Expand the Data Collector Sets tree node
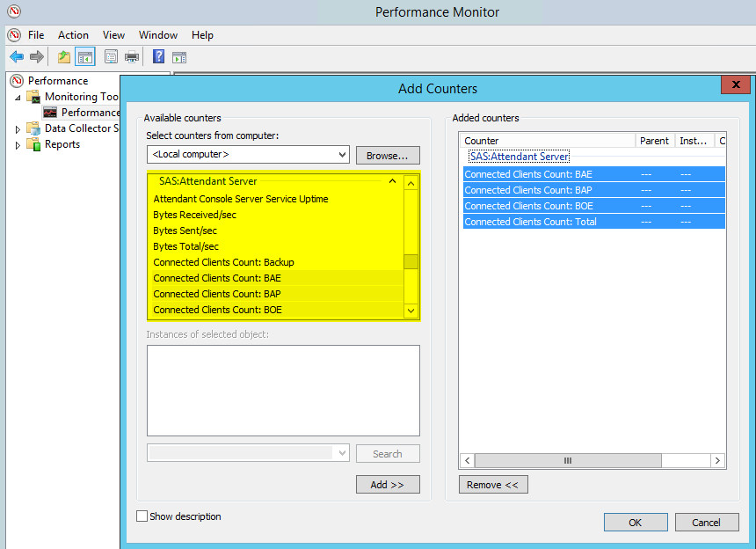Viewport: 756px width, 549px height. [x=18, y=129]
